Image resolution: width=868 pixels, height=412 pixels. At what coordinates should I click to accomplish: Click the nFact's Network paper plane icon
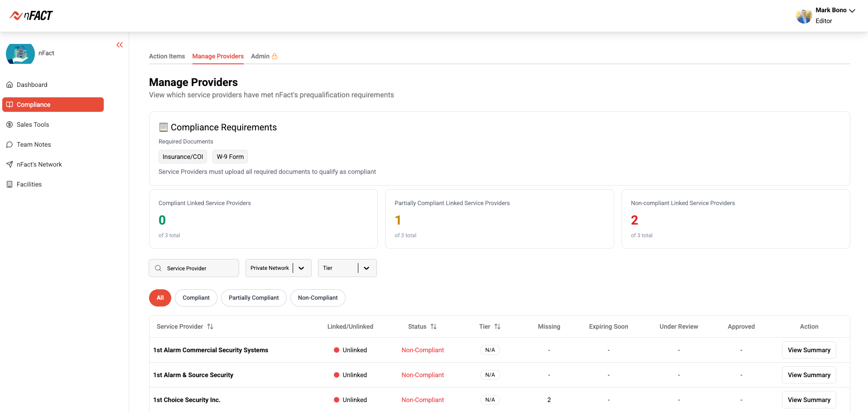[x=10, y=164]
